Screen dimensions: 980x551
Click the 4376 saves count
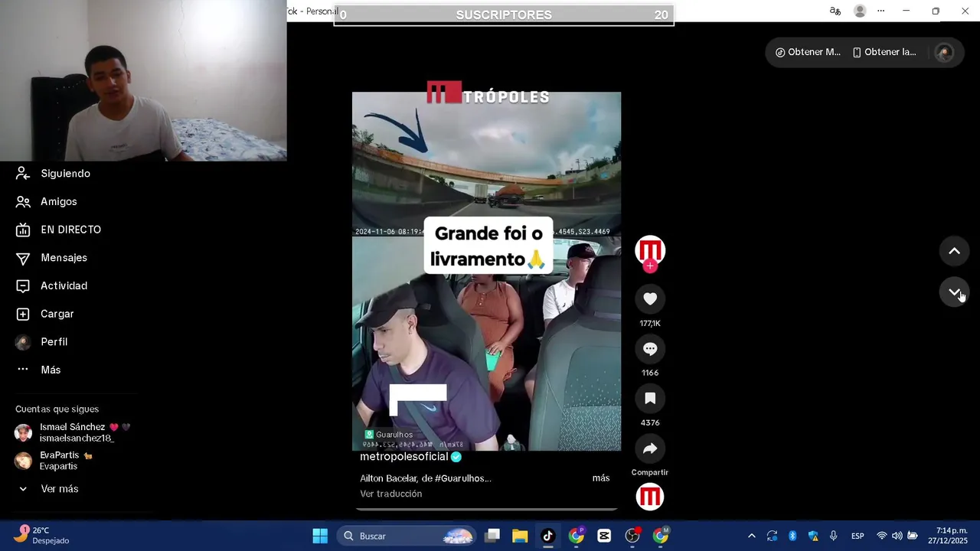650,423
